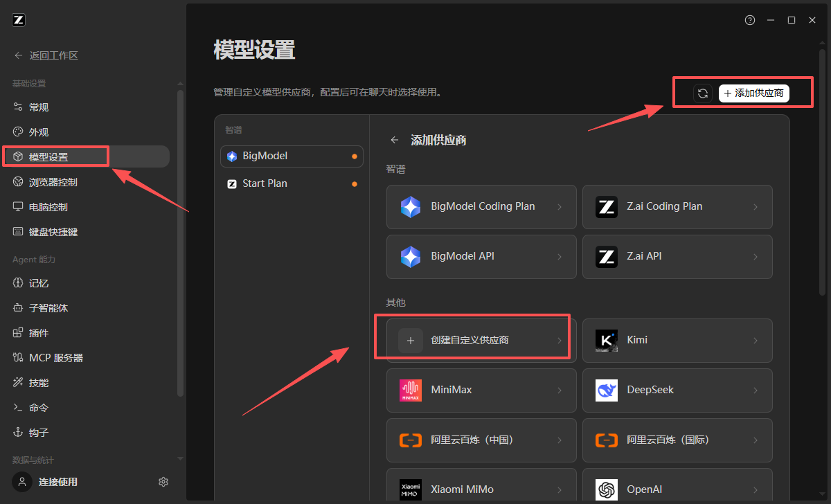Click 阿里云百炼（中国）logo icon

click(x=411, y=440)
